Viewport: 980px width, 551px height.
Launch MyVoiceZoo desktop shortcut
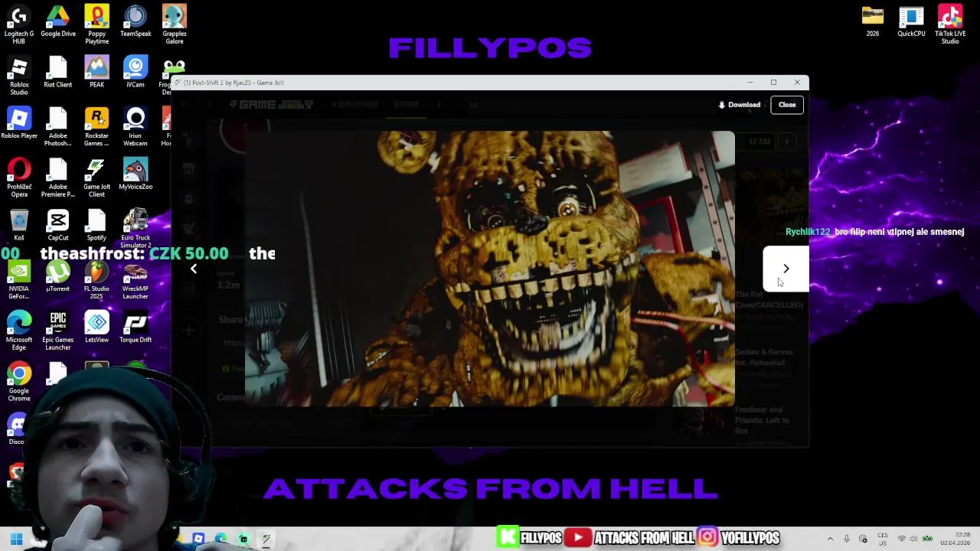coord(136,174)
